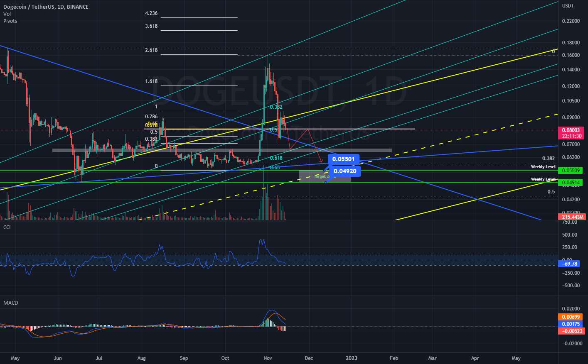Click the teal 0.618 retracement label
This screenshot has height=364, width=588.
click(x=276, y=158)
